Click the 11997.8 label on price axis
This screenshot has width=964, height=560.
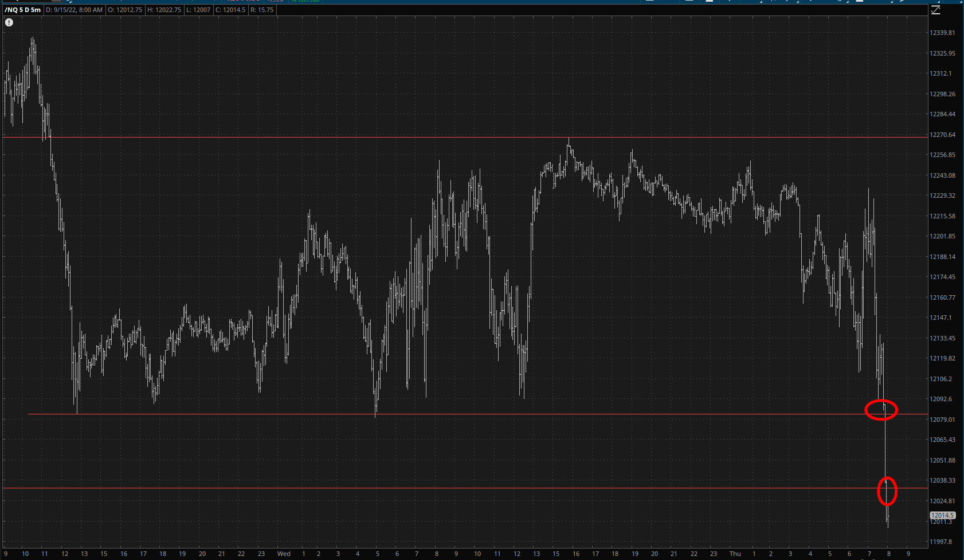[x=941, y=542]
